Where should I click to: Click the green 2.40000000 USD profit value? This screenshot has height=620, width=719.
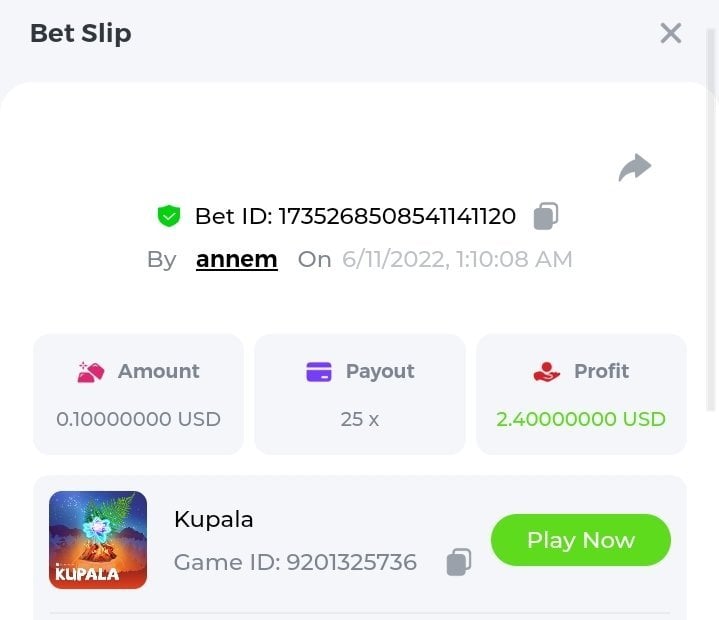click(581, 419)
